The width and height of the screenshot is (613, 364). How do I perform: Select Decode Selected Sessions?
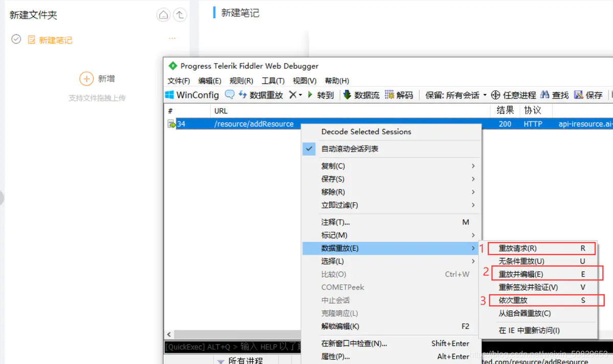pos(392,132)
